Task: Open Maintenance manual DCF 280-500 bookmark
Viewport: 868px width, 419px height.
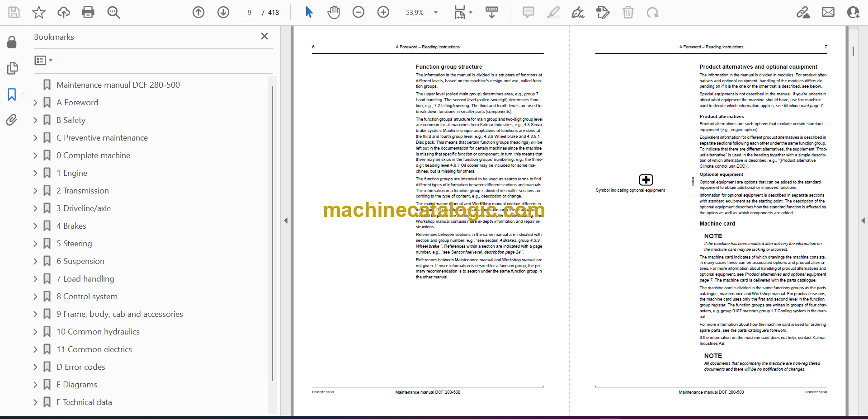Action: point(118,85)
